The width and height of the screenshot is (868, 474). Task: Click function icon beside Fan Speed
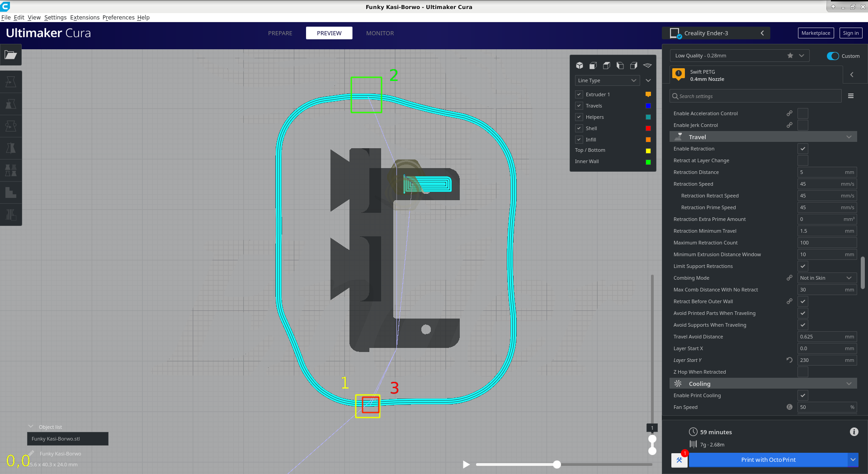[789, 407]
